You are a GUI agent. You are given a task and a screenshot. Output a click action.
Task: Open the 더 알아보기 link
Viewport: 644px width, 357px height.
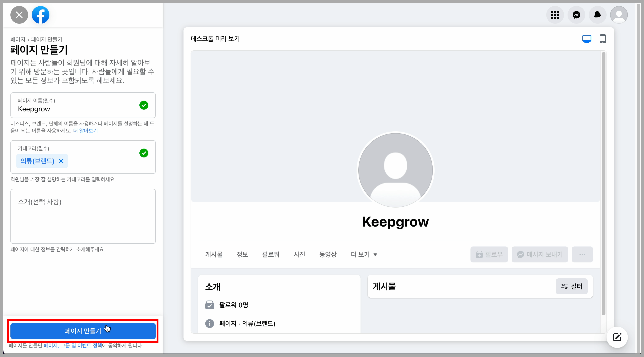click(x=85, y=131)
